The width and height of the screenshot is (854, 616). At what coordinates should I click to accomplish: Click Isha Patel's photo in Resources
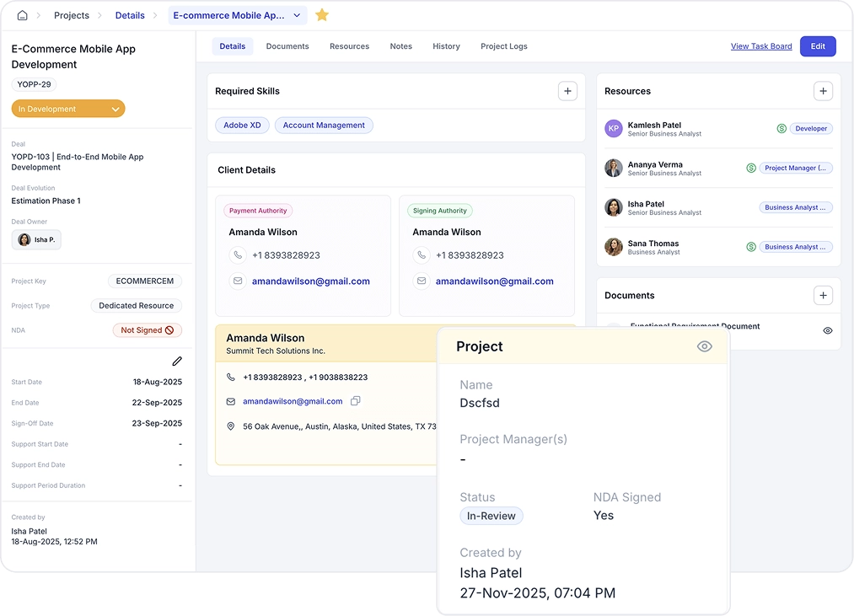click(614, 207)
